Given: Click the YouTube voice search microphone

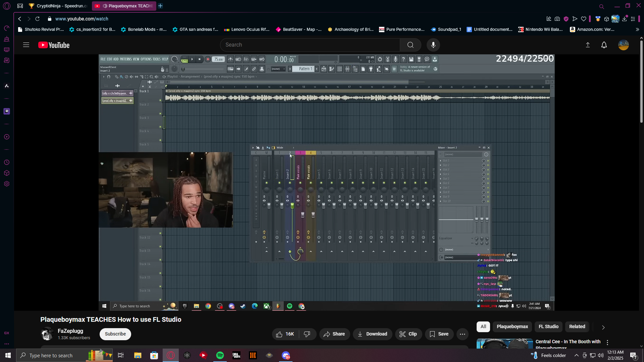Looking at the screenshot, I should tap(433, 45).
